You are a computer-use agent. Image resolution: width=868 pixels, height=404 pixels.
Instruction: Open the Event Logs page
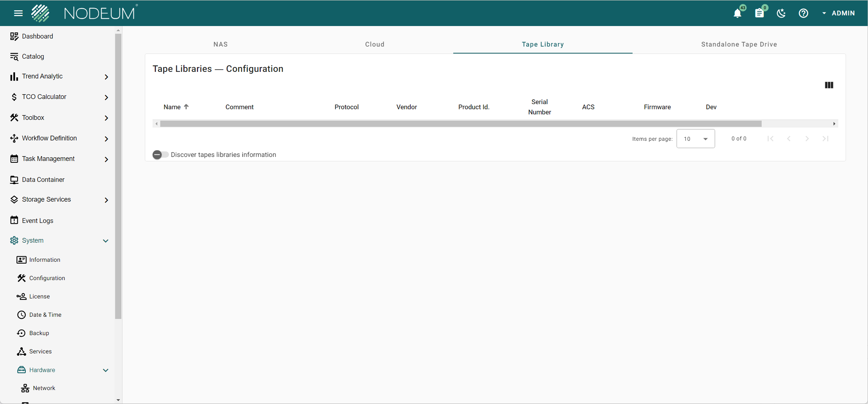coord(37,221)
